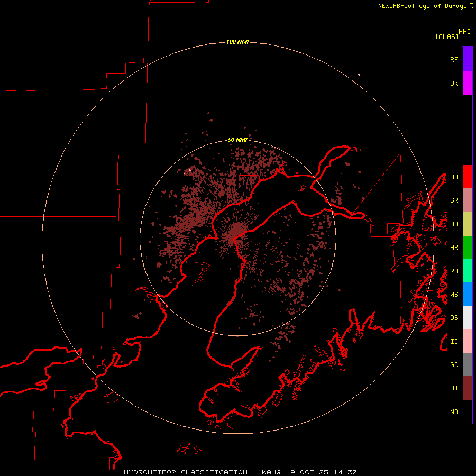Image resolution: width=476 pixels, height=476 pixels.
Task: Click the HA legend label
Action: coord(454,177)
